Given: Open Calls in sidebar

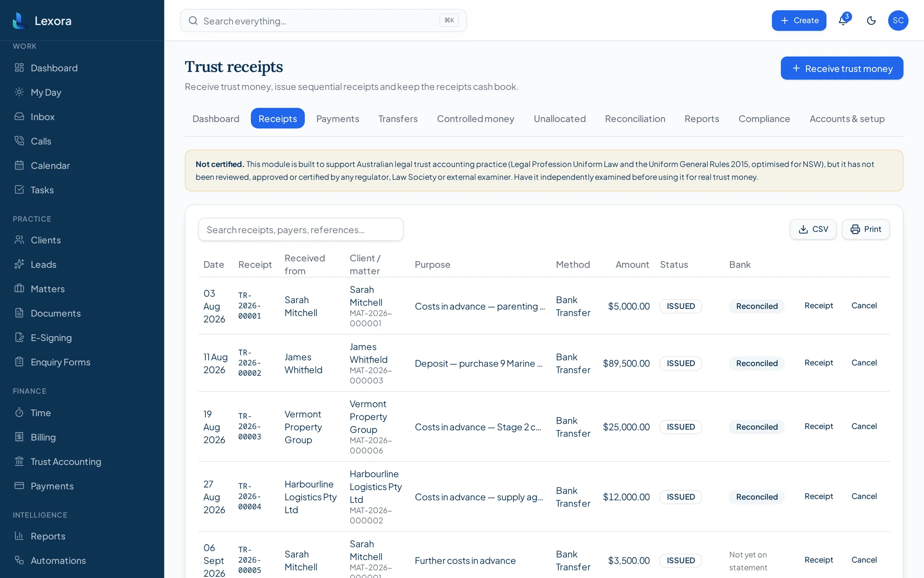Looking at the screenshot, I should tap(41, 141).
